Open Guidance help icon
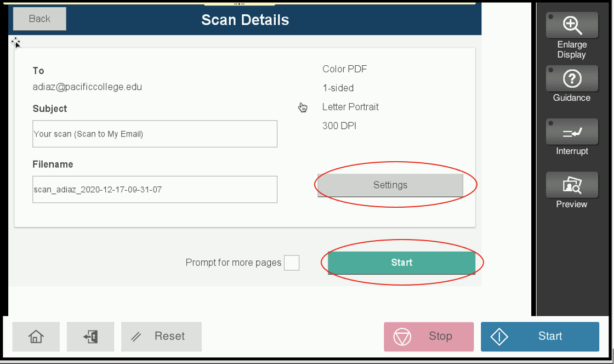The image size is (614, 364). [572, 78]
